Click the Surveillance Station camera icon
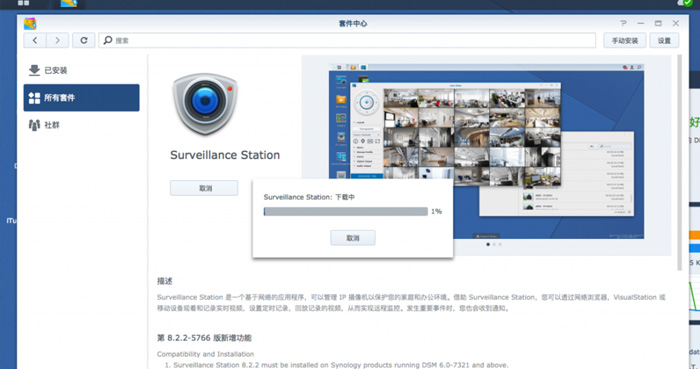The height and width of the screenshot is (369, 700). [x=205, y=104]
